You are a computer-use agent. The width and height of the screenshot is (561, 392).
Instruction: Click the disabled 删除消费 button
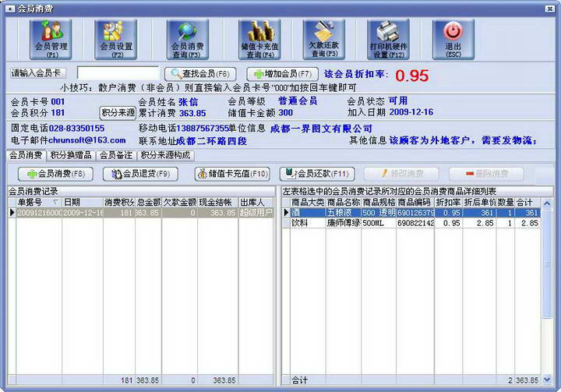tap(486, 174)
